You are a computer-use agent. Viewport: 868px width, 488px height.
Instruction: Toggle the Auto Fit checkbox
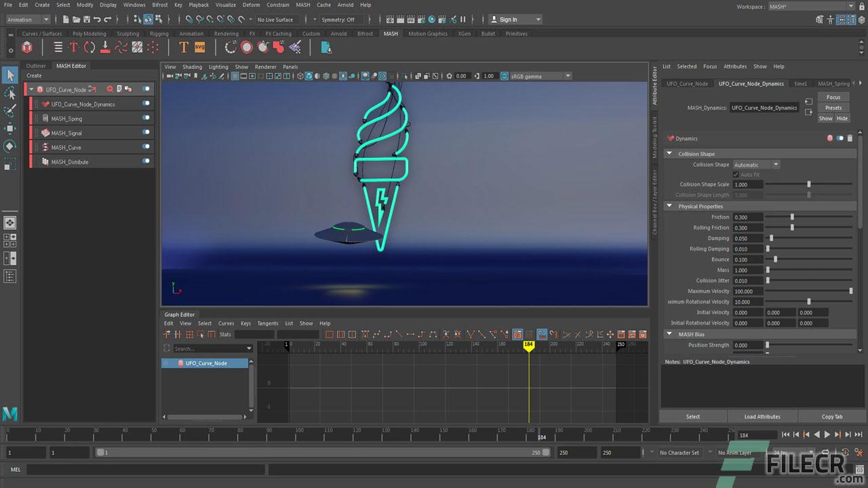coord(736,175)
